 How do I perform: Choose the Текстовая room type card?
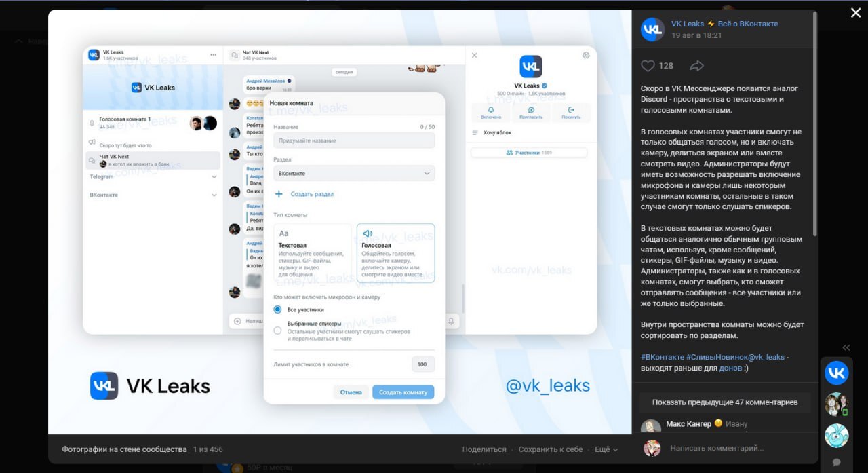313,252
